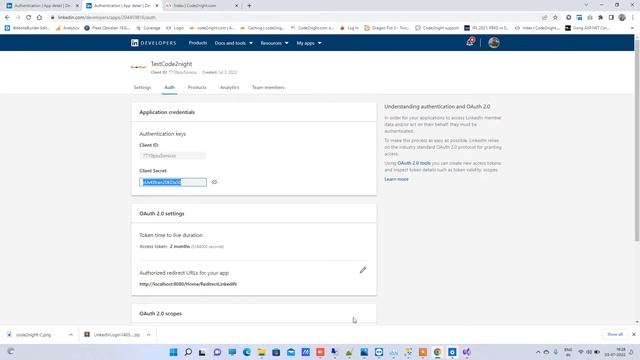Click Show all downloads
This screenshot has width=640, height=360.
click(615, 334)
